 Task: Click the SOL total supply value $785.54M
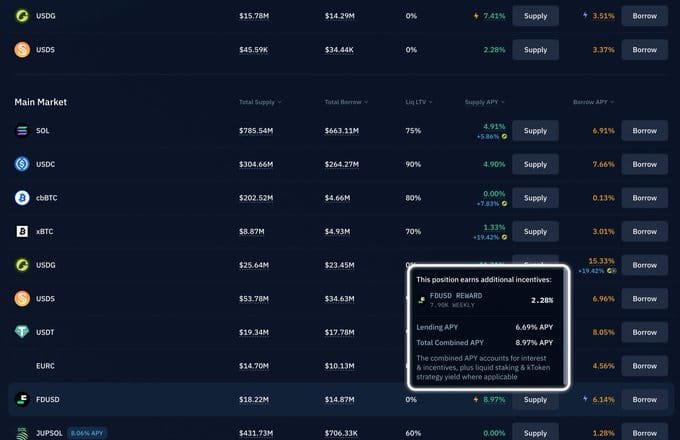[256, 130]
